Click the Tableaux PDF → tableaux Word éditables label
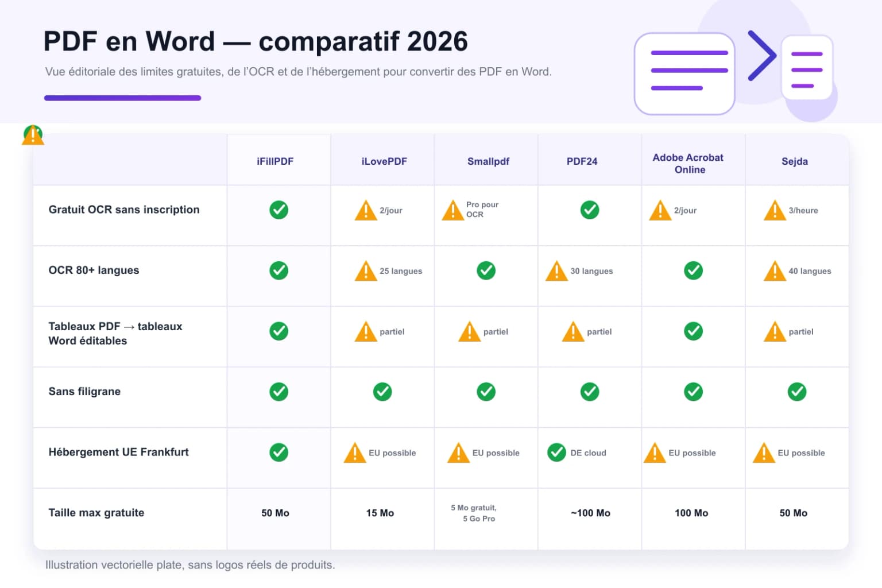Image resolution: width=882 pixels, height=588 pixels. tap(115, 333)
